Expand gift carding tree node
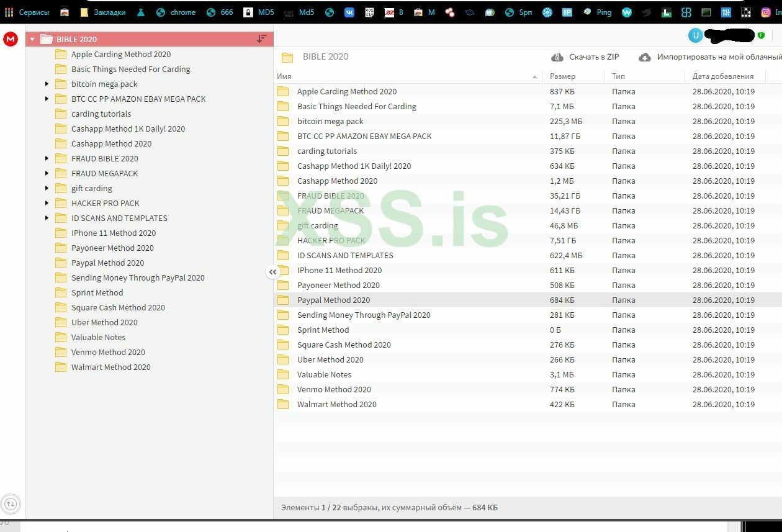The height and width of the screenshot is (532, 782). tap(47, 188)
